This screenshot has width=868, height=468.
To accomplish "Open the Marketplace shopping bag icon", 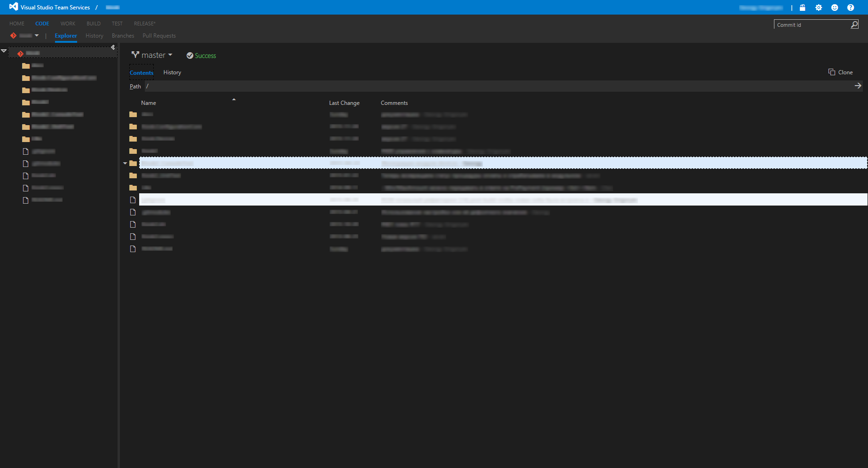I will [803, 8].
